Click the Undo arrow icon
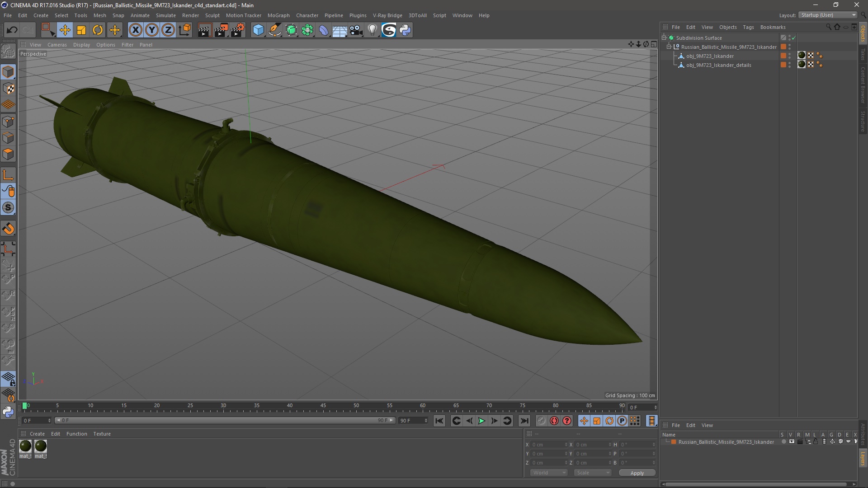 click(12, 30)
